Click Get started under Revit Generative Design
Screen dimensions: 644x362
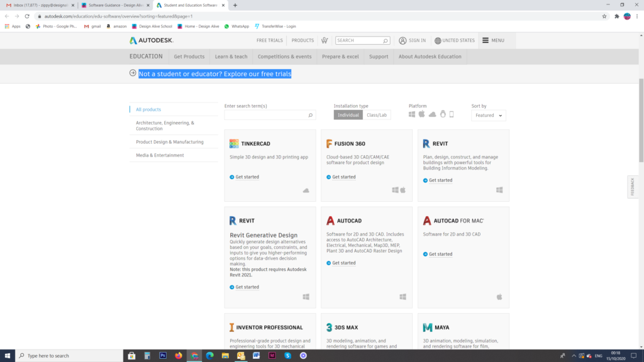coord(247,287)
